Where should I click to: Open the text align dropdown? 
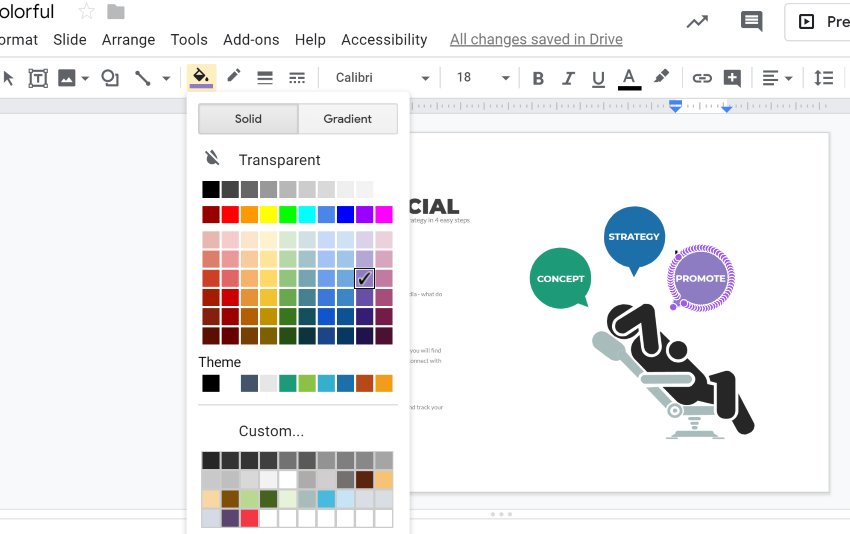pos(777,78)
